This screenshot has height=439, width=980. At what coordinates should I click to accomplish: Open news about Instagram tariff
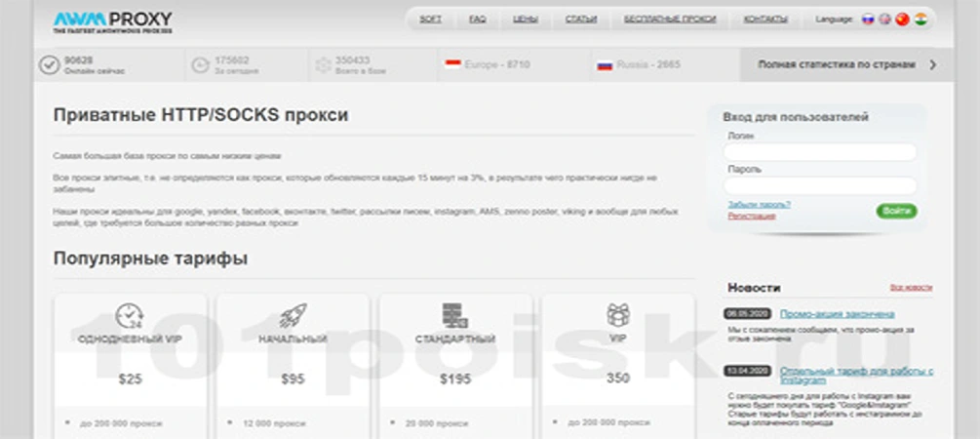[857, 376]
